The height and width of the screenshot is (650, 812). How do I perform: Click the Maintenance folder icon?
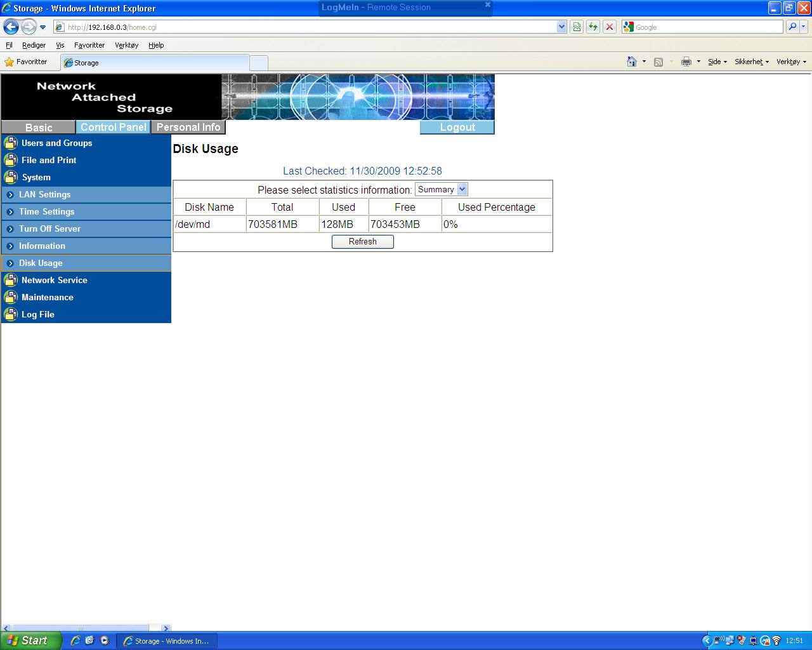11,297
